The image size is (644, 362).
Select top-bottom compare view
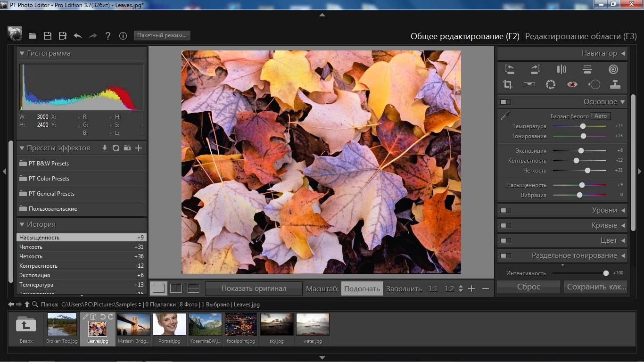[193, 288]
